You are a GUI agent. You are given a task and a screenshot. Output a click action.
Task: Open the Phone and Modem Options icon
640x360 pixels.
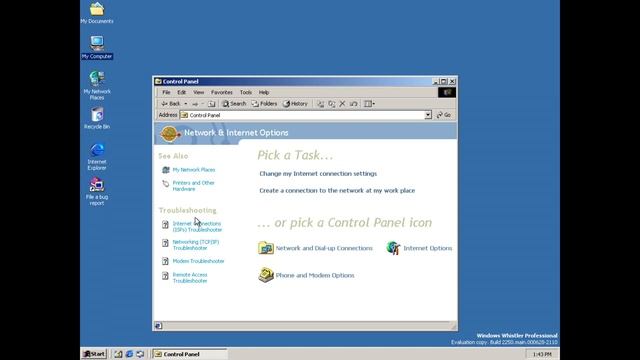pyautogui.click(x=306, y=275)
